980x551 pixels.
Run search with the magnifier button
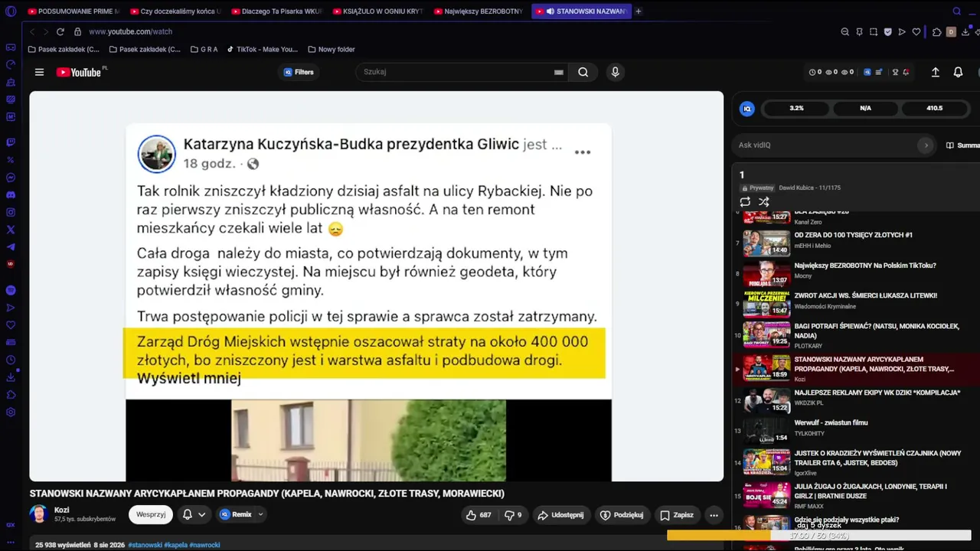pyautogui.click(x=583, y=72)
